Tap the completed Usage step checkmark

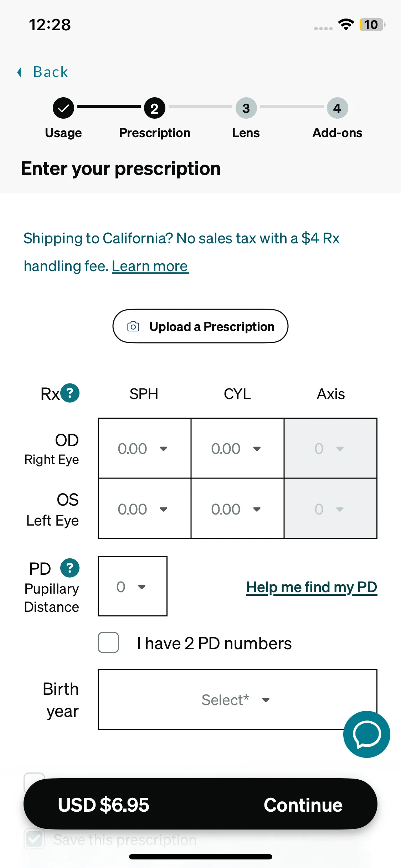pos(63,108)
